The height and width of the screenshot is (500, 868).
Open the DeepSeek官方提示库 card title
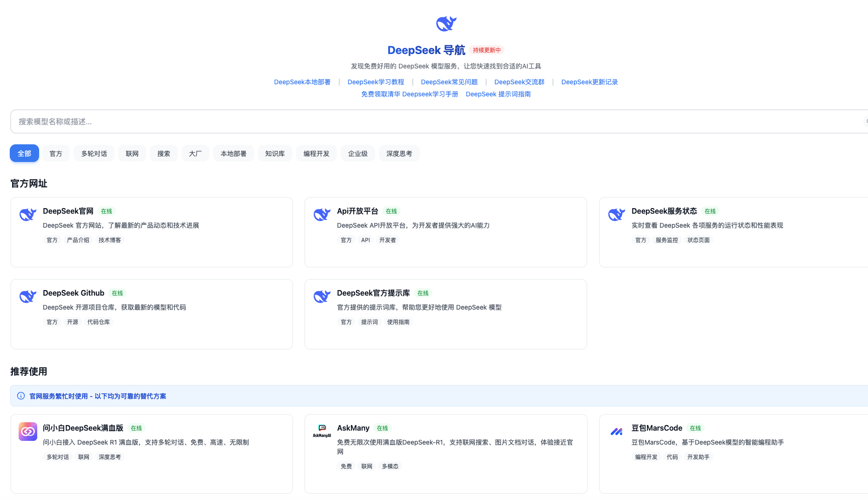(x=373, y=293)
